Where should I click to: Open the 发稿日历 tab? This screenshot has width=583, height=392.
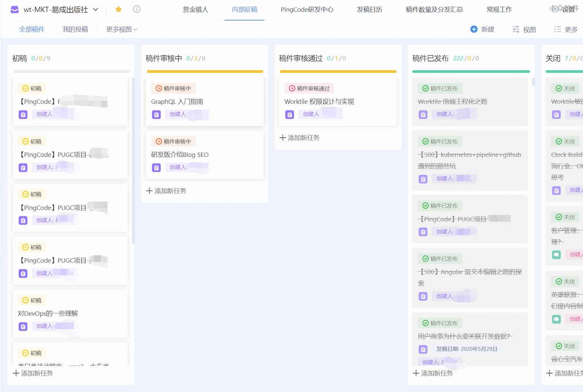370,9
